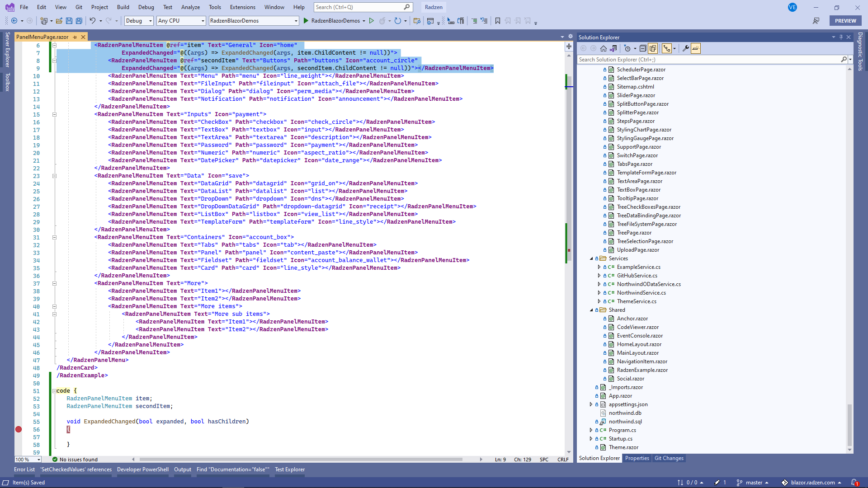
Task: Click the PREVIEW button
Action: [845, 21]
